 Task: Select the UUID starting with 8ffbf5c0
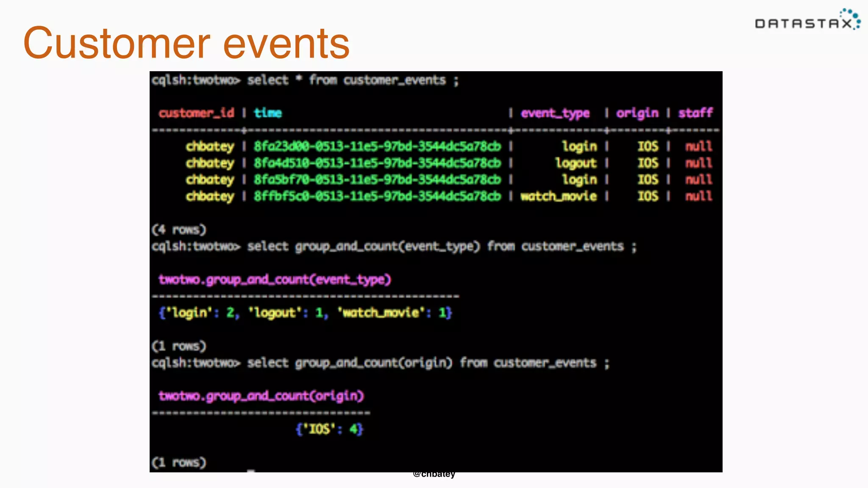[377, 196]
